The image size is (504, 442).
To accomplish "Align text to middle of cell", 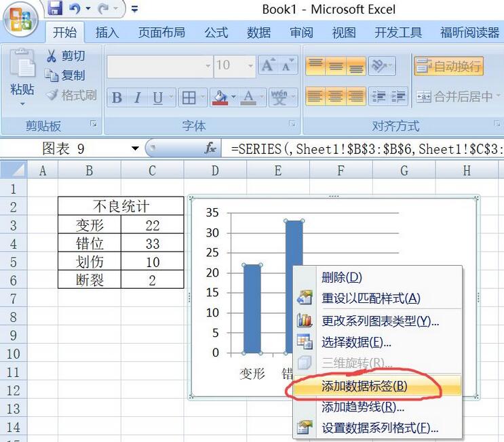I will pyautogui.click(x=336, y=66).
